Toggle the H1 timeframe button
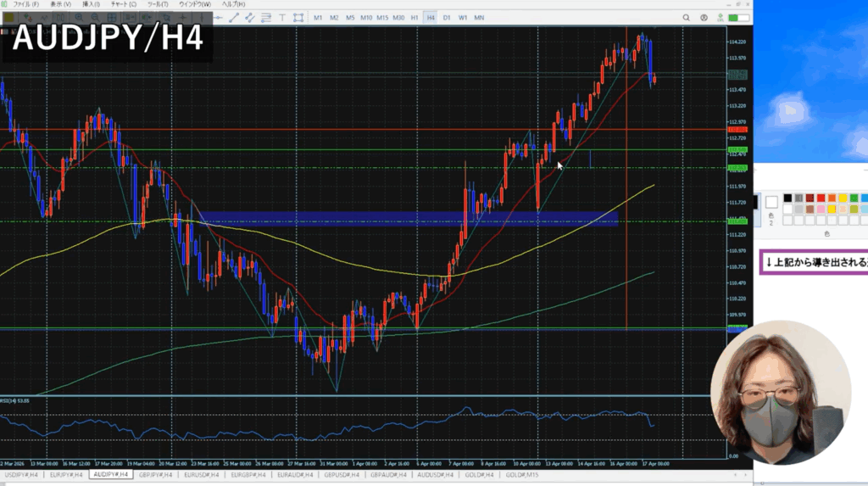The width and height of the screenshot is (868, 486). coord(415,18)
